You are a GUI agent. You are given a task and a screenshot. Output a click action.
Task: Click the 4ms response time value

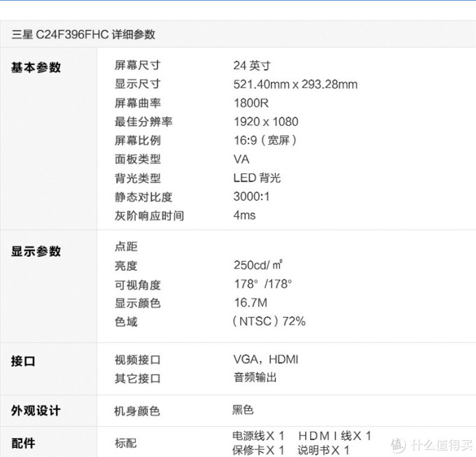244,216
